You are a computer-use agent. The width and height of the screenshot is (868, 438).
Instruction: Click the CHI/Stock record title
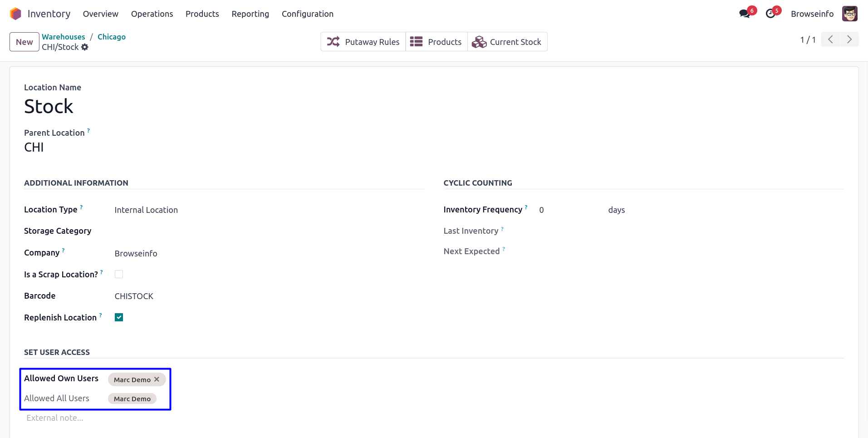coord(60,47)
